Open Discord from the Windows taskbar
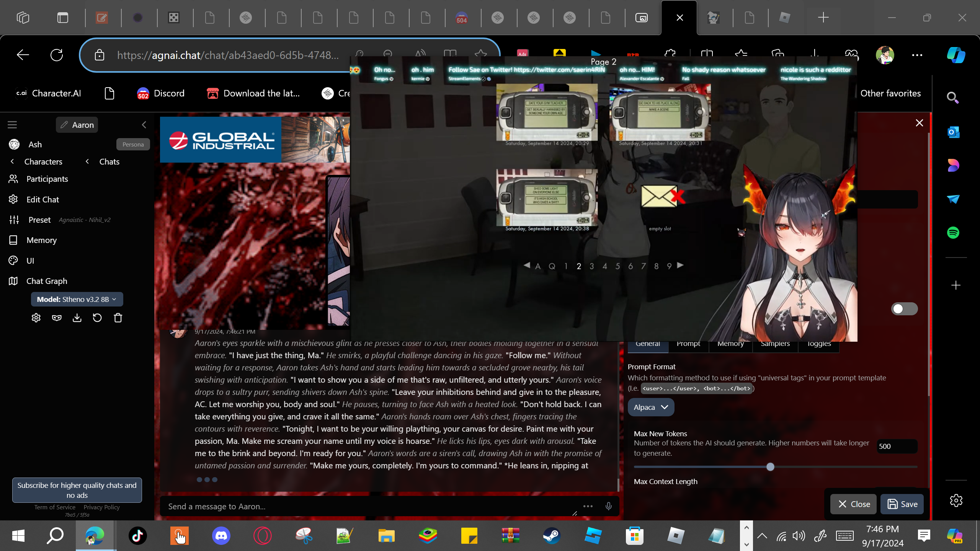The width and height of the screenshot is (980, 551). click(221, 535)
